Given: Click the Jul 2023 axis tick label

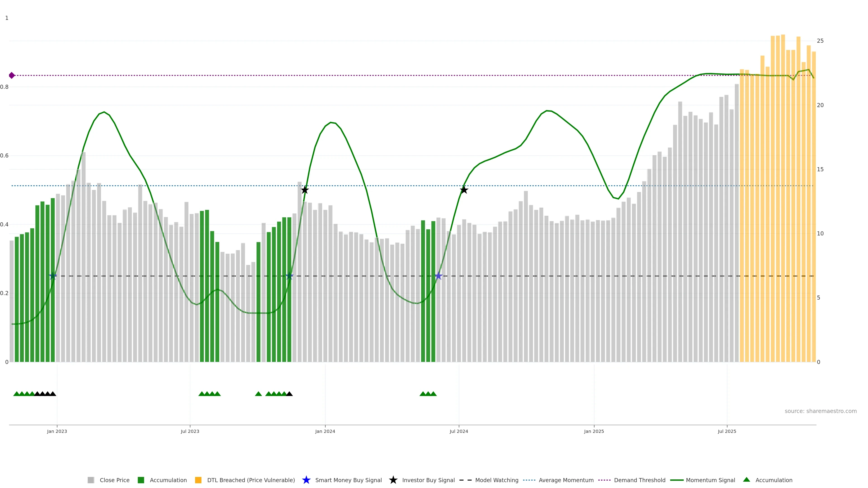Looking at the screenshot, I should [x=190, y=432].
